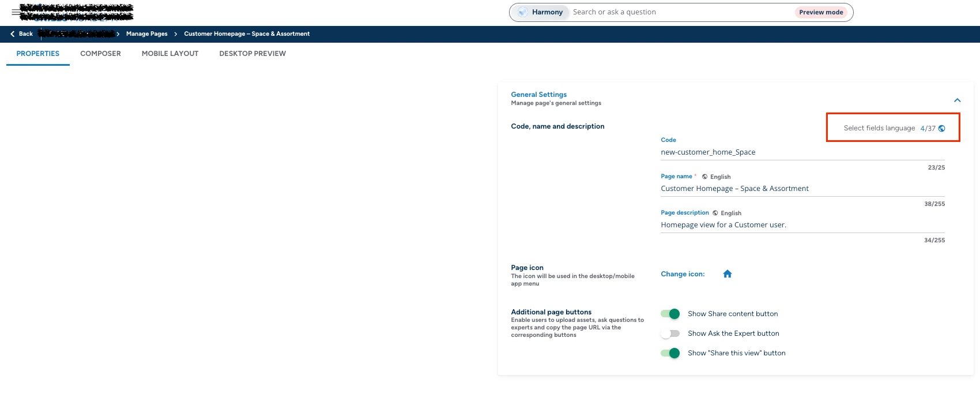
Task: Open Select fields language selector
Action: click(894, 128)
